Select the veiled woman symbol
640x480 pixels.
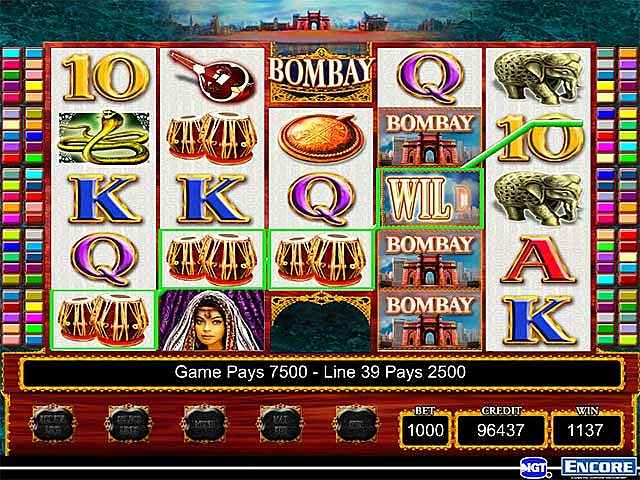(211, 321)
